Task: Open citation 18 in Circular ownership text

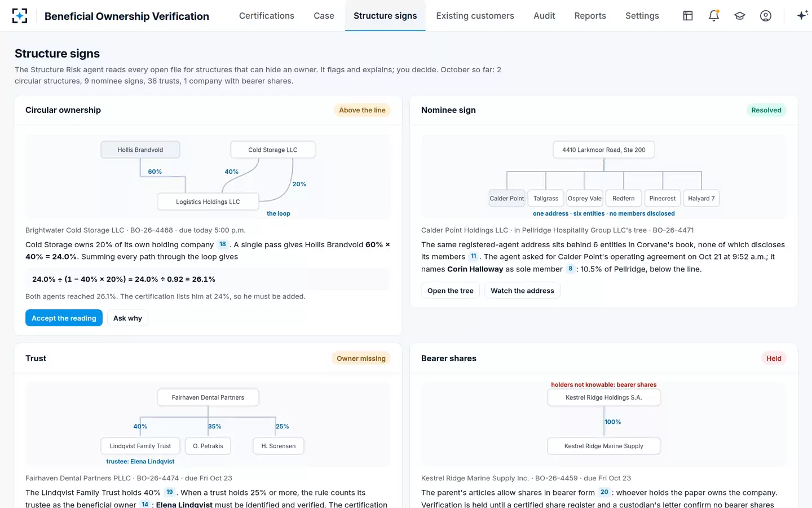Action: coord(223,244)
